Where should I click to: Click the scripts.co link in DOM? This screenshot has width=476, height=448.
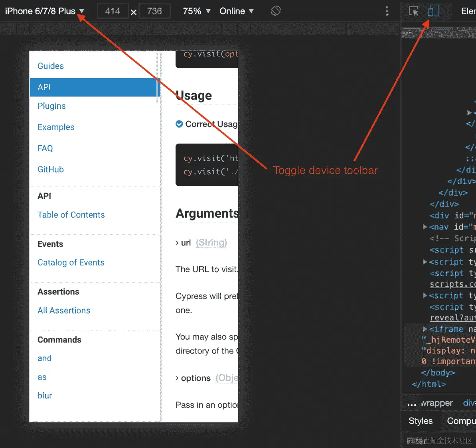[x=452, y=284]
